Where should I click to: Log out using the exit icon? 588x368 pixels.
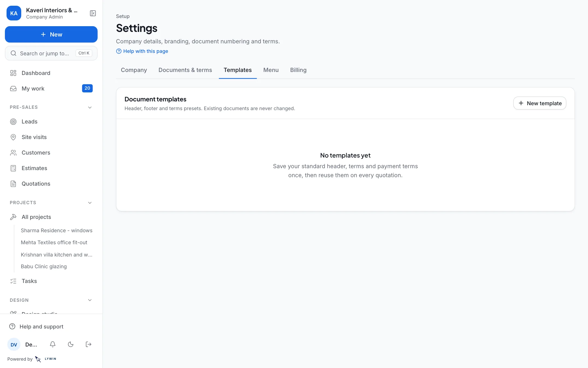tap(88, 344)
